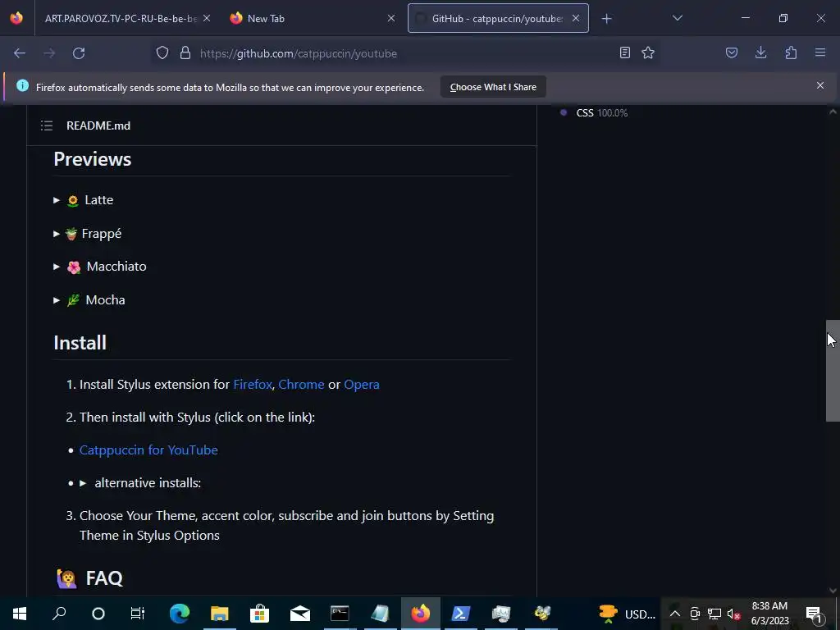Viewport: 840px width, 630px height.
Task: Open the tracking protection shield icon
Action: (x=162, y=53)
